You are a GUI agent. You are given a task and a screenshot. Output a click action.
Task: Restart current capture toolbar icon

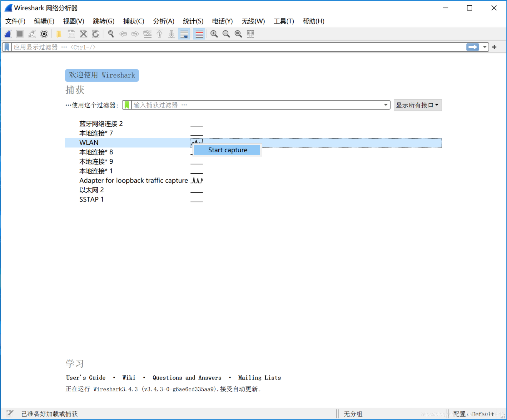[x=32, y=34]
